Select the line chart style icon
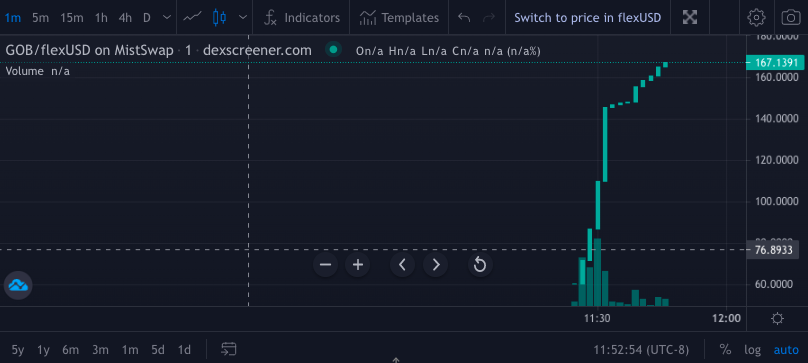Screen dimensions: 808x363 pos(192,18)
